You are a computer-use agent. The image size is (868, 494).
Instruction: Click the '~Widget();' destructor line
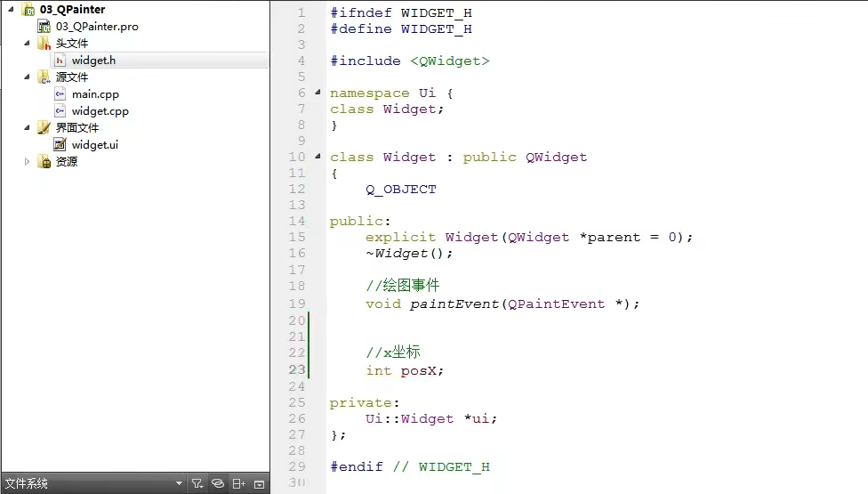click(408, 254)
